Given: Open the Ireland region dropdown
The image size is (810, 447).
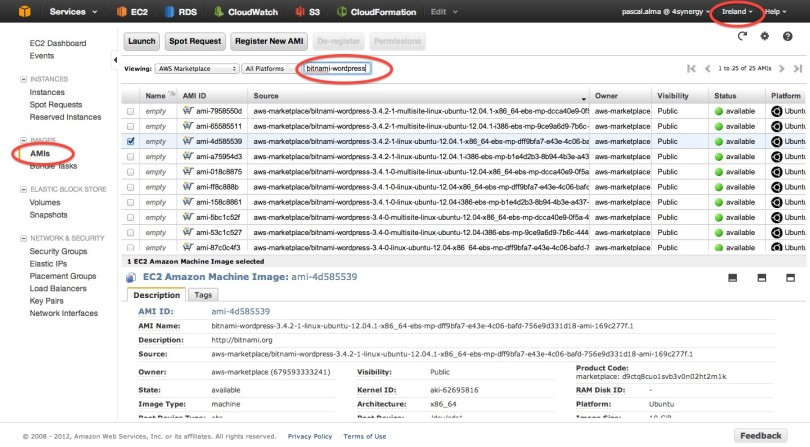Looking at the screenshot, I should pyautogui.click(x=737, y=11).
